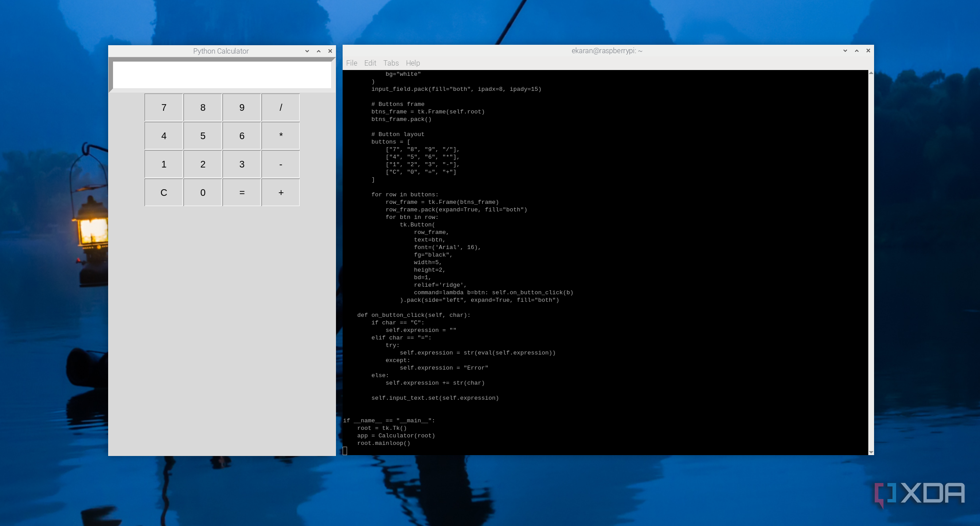Viewport: 980px width, 526px height.
Task: Click the 5 calculator button
Action: [203, 136]
